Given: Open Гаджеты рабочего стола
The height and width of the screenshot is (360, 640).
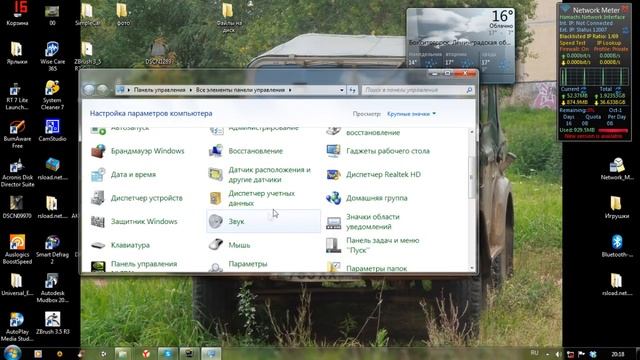Looking at the screenshot, I should [378, 151].
